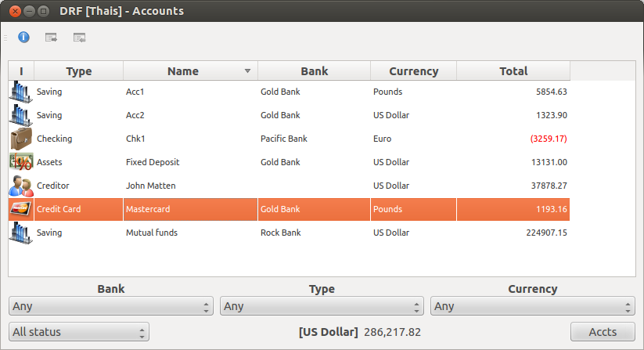Sort by the Bank column header
Viewport: 644px width, 350px height.
[315, 71]
